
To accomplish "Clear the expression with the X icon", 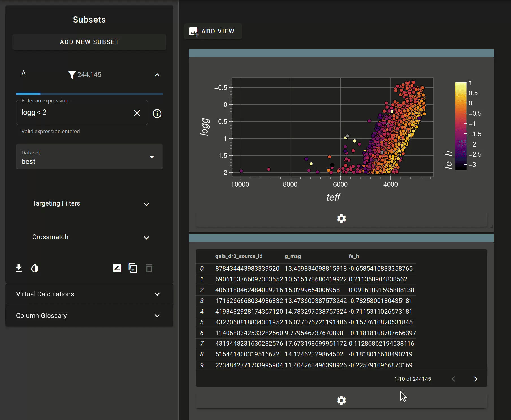I will tap(137, 113).
